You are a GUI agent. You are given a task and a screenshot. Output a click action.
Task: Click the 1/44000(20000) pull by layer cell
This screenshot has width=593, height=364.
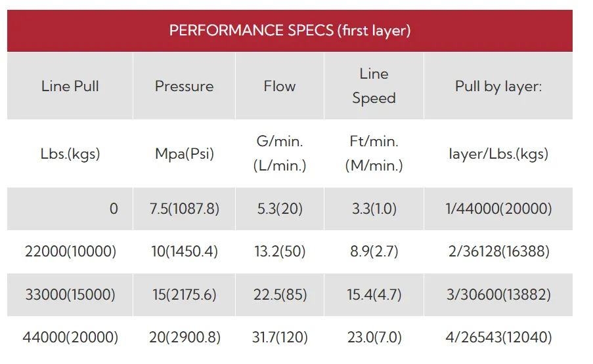498,209
